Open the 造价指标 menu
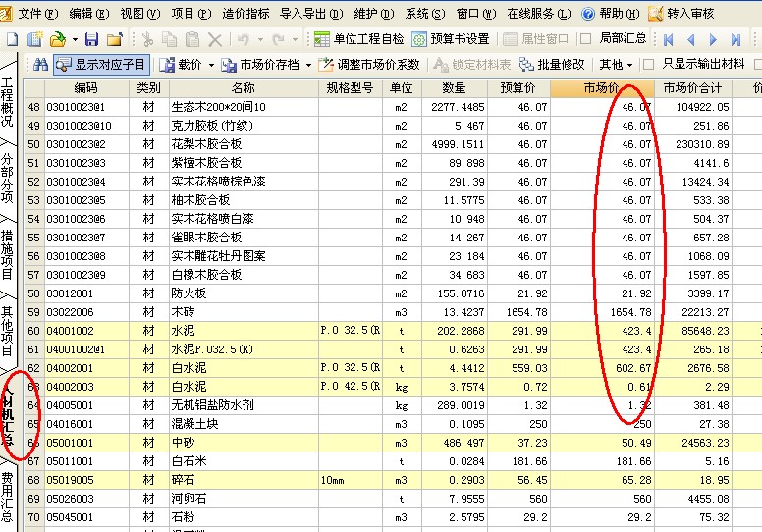Viewport: 762px width, 532px height. click(245, 14)
